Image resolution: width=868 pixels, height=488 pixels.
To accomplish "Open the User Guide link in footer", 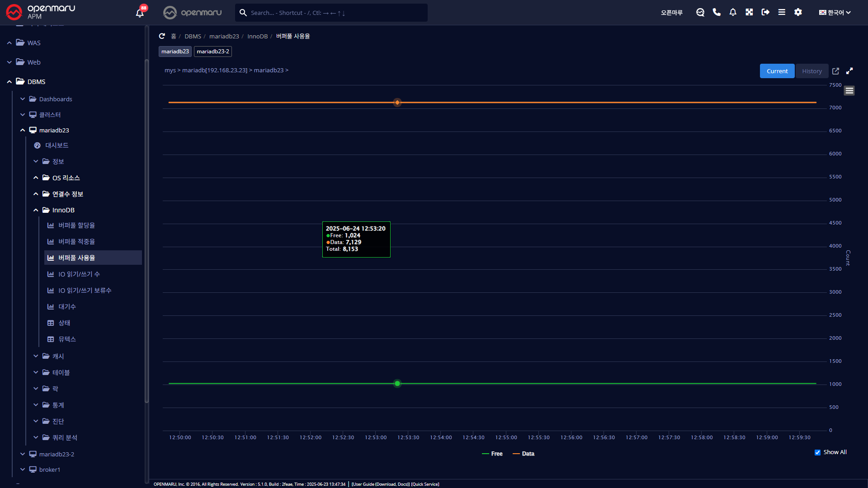I will click(381, 484).
